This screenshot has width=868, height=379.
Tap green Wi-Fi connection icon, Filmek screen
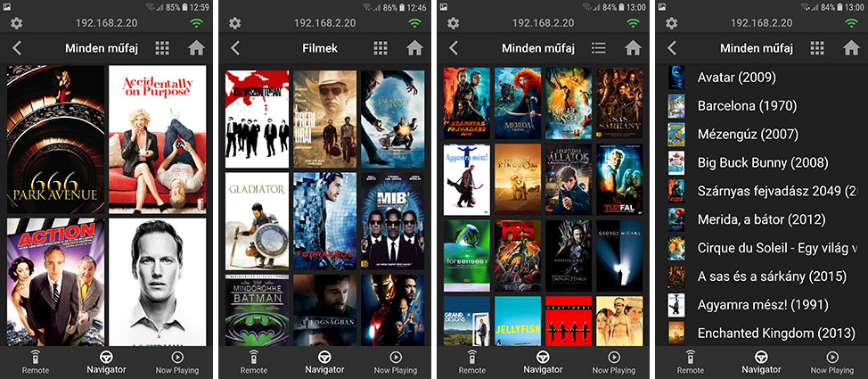414,23
